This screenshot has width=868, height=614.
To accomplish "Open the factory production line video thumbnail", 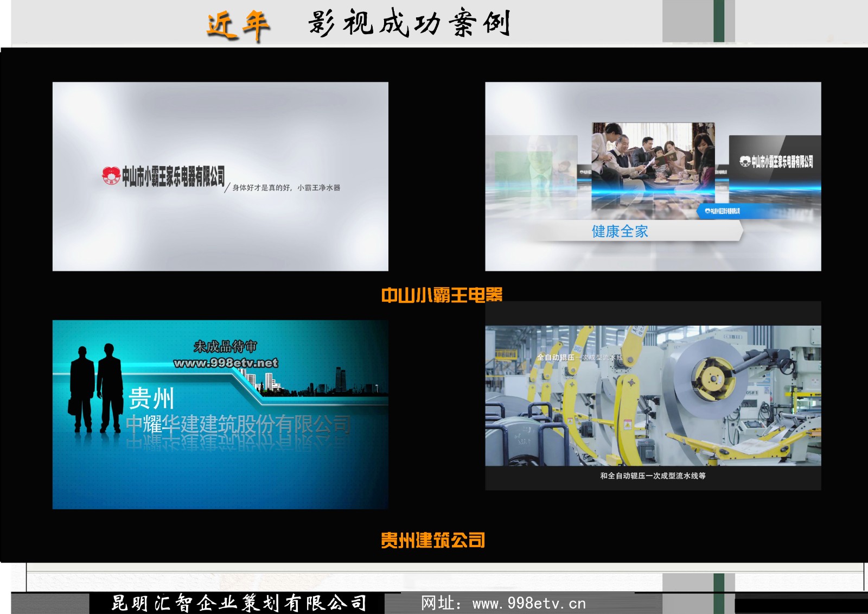I will coord(653,395).
